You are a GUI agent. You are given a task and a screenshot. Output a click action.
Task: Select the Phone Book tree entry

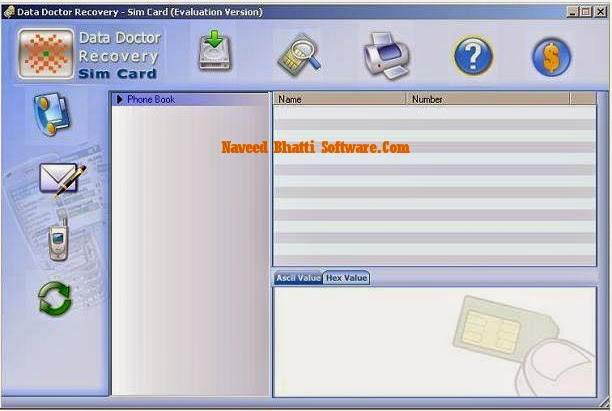pos(151,100)
